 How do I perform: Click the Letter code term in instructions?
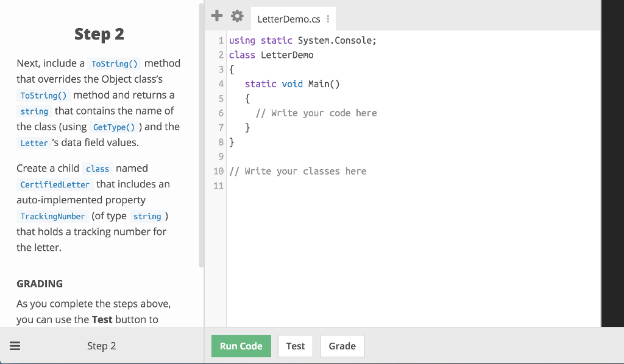(34, 143)
